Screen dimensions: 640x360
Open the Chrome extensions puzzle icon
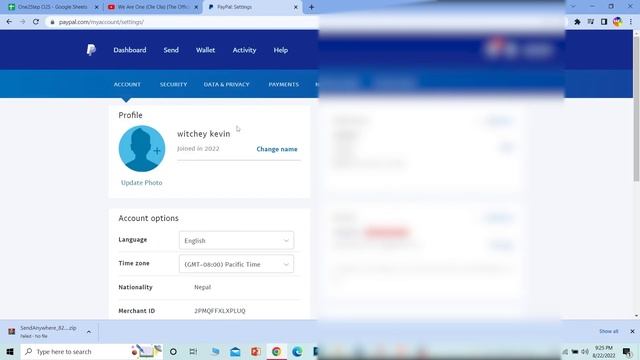tap(577, 22)
